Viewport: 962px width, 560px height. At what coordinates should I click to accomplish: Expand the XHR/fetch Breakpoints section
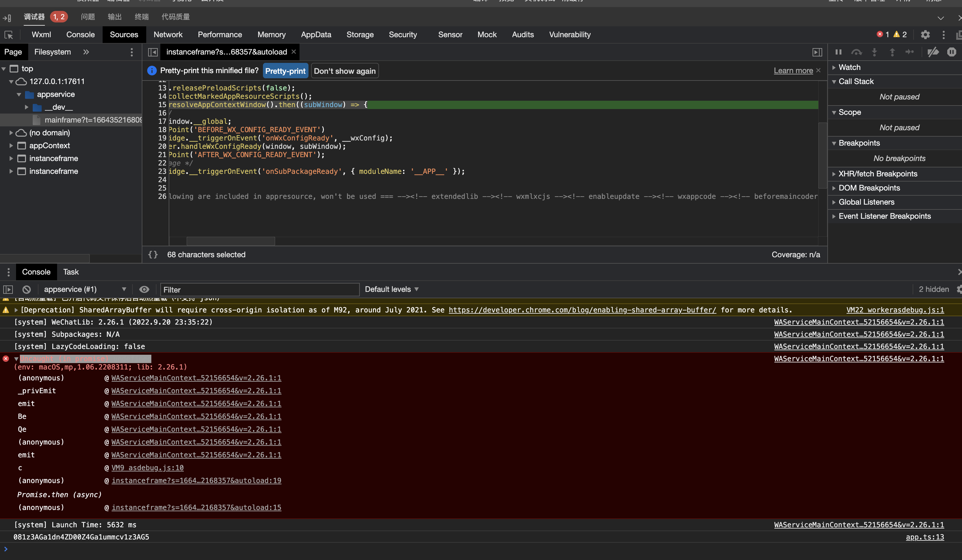[877, 174]
